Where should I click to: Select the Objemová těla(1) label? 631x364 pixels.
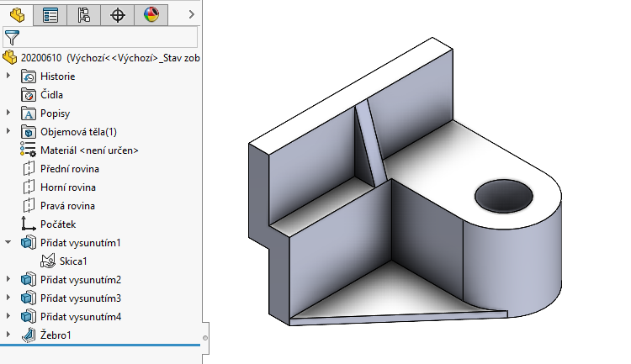coord(78,132)
